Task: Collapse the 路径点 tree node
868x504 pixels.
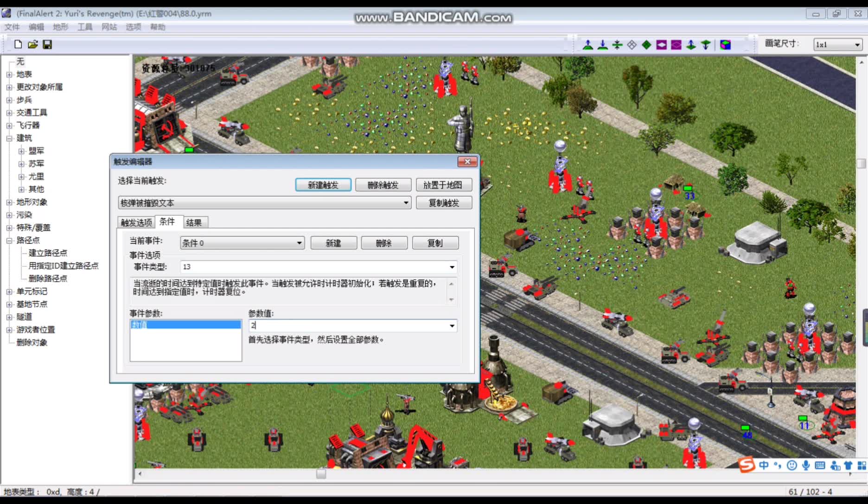Action: pyautogui.click(x=9, y=240)
